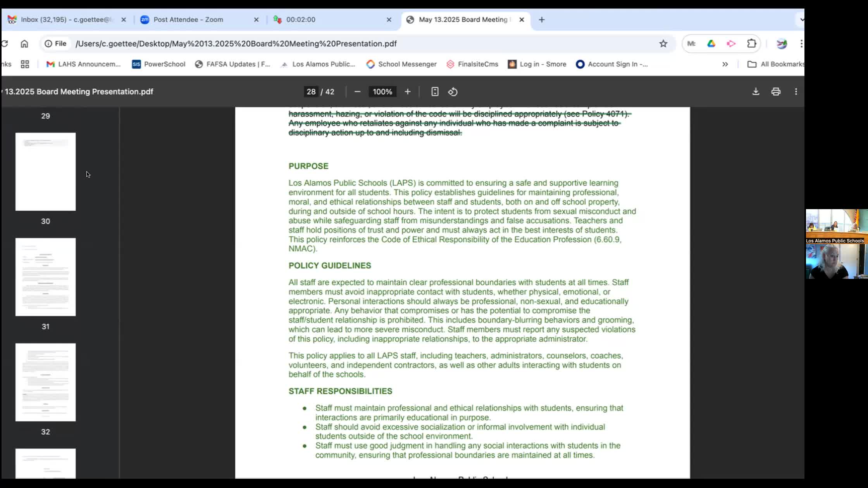This screenshot has height=488, width=868.
Task: Rotate the PDF counterclockwise
Action: (453, 92)
